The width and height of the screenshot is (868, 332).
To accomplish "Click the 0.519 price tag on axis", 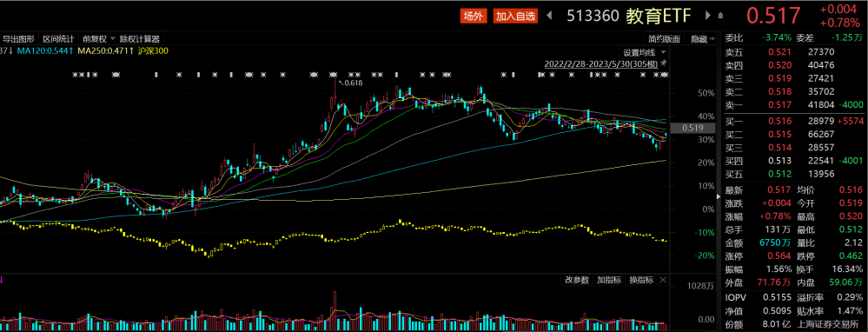I will pyautogui.click(x=692, y=128).
